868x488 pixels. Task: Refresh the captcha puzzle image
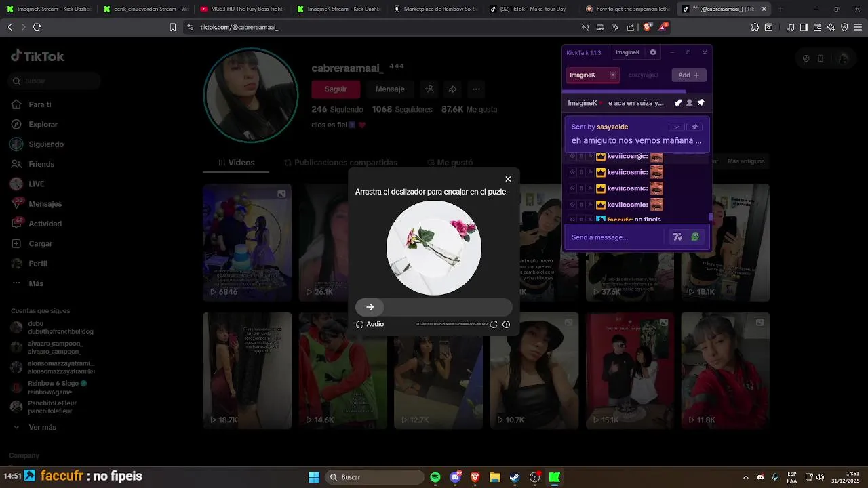click(494, 324)
